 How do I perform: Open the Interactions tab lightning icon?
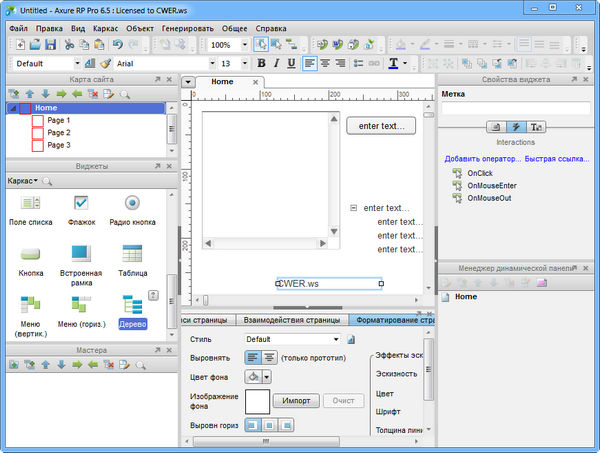click(516, 127)
